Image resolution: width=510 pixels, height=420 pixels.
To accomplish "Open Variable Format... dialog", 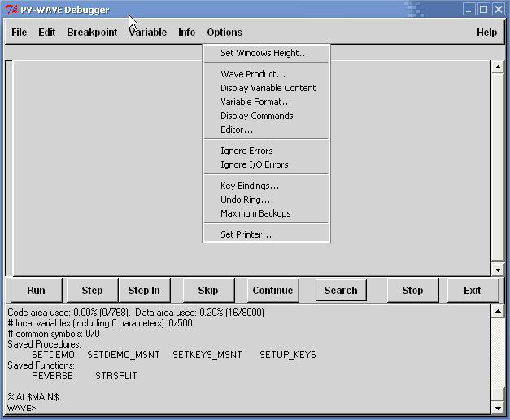I will [x=266, y=102].
